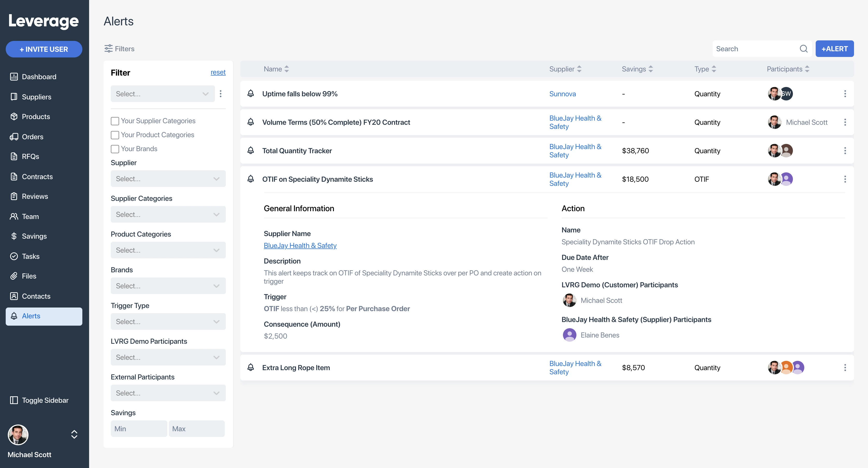The width and height of the screenshot is (868, 468).
Task: Click Toggle Sidebar
Action: point(39,400)
